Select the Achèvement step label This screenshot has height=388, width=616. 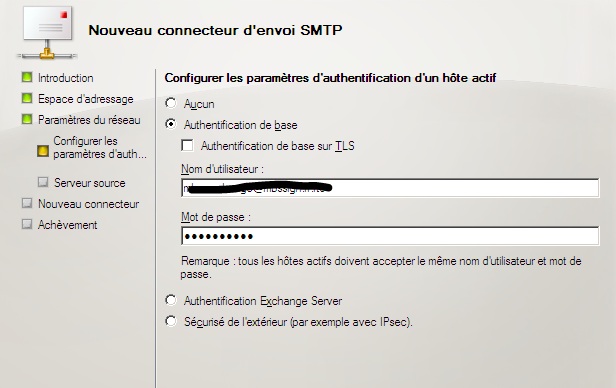tap(68, 225)
